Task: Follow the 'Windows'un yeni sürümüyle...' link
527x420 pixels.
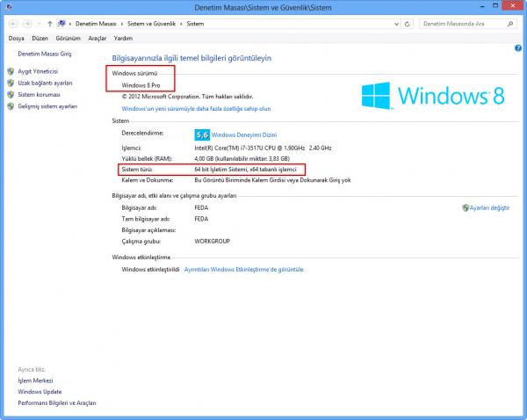Action: click(x=196, y=109)
